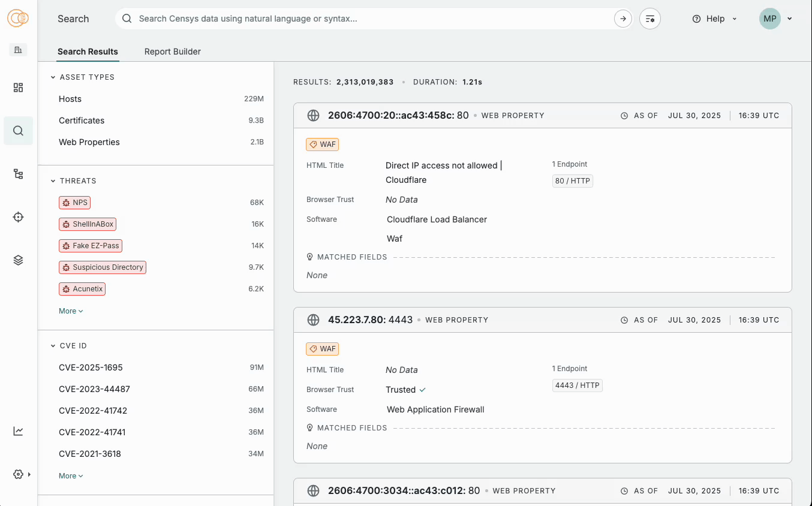Open the Help dropdown menu
Screen dimensions: 812x506
click(x=714, y=19)
